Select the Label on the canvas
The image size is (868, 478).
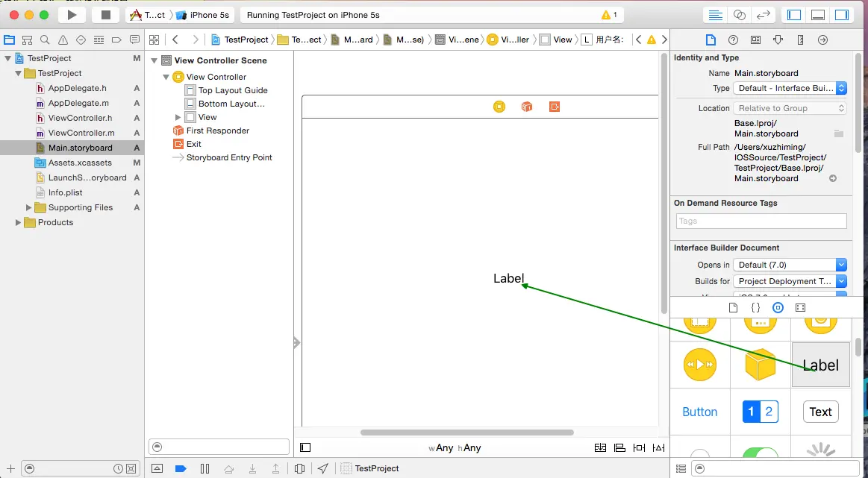509,278
